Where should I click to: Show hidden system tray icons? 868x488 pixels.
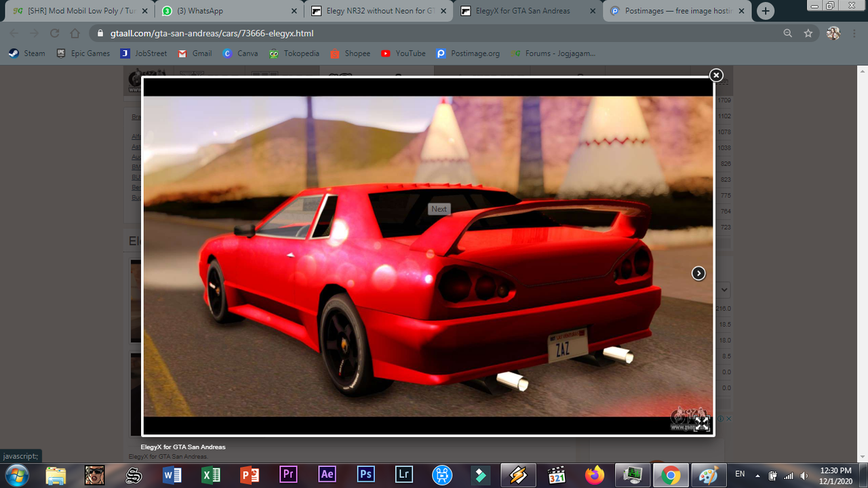coord(757,475)
